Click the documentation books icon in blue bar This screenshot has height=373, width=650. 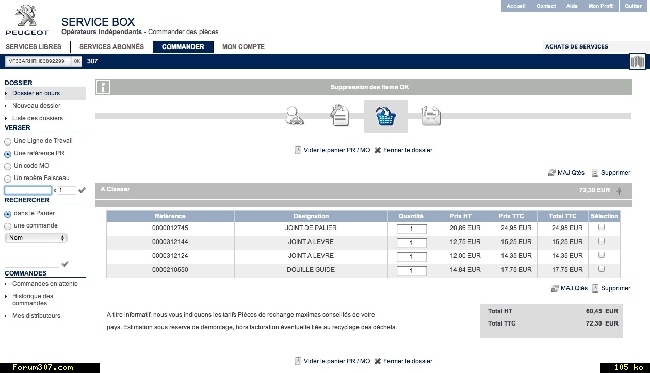[637, 62]
